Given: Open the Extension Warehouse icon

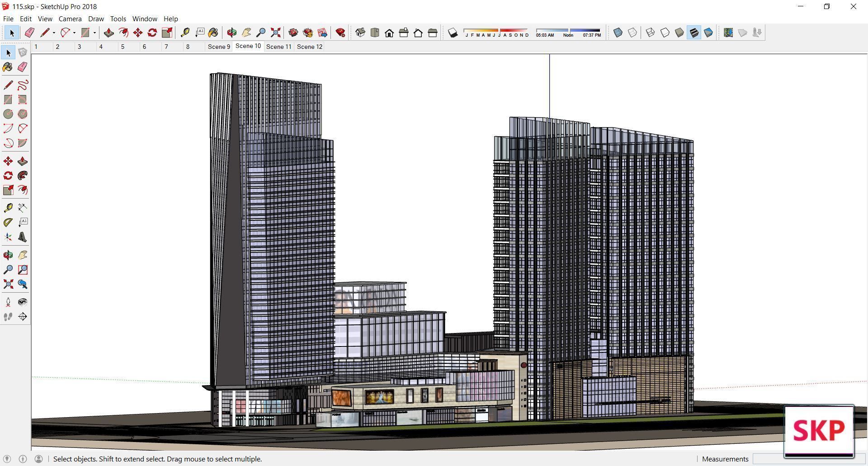Looking at the screenshot, I should coord(308,33).
